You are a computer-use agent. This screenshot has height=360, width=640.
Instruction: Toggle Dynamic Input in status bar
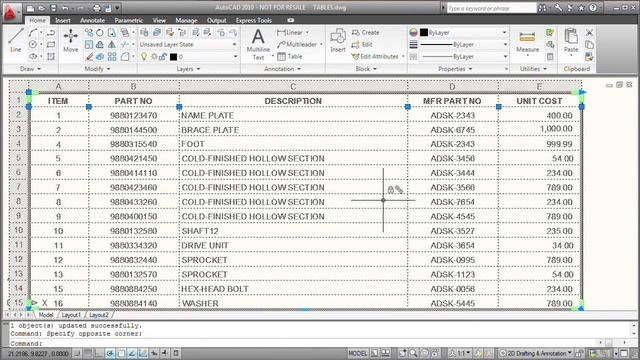click(x=154, y=353)
